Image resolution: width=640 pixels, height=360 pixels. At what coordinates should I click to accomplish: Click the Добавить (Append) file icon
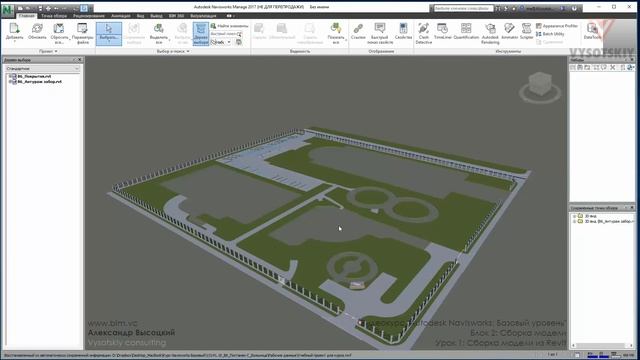(14, 29)
